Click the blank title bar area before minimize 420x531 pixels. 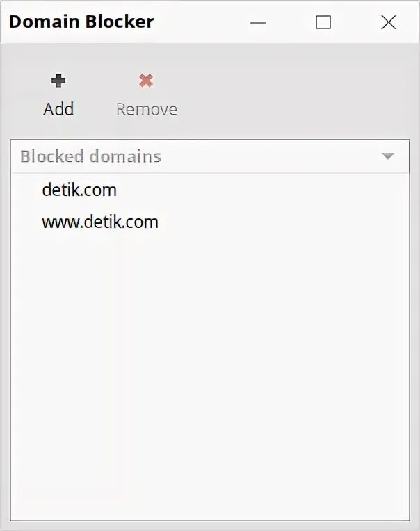(x=202, y=22)
